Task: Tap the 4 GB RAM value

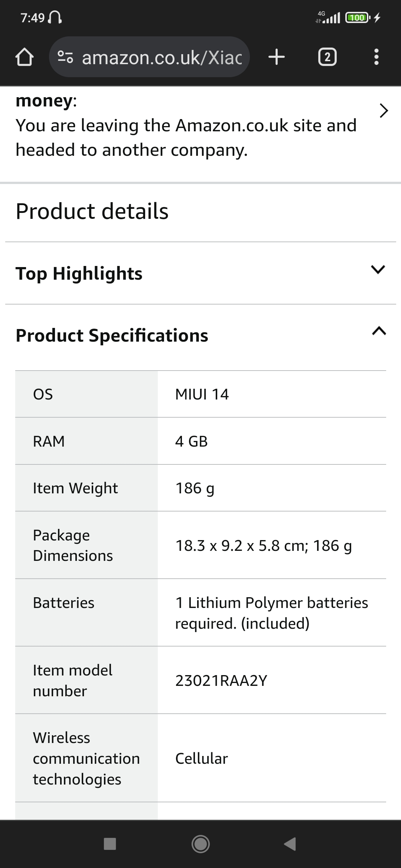Action: [x=191, y=441]
